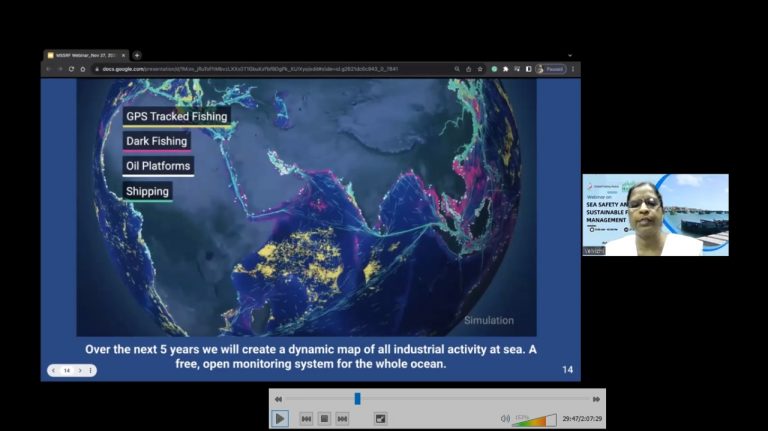Open a new browser tab
Image resolution: width=768 pixels, height=431 pixels.
(x=137, y=55)
